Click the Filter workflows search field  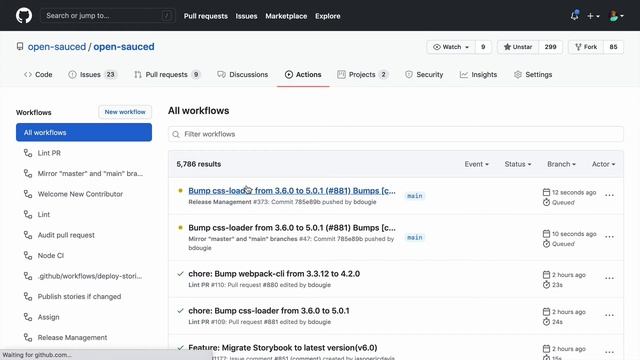(x=396, y=134)
